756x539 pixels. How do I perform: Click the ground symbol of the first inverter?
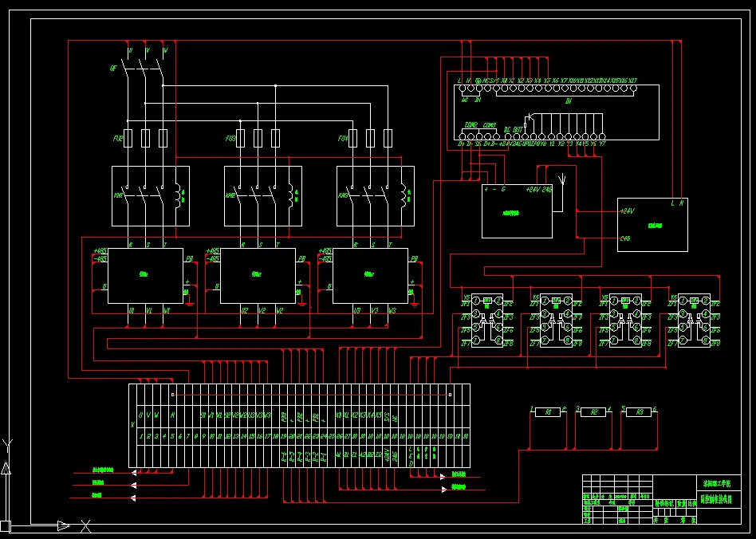click(190, 304)
